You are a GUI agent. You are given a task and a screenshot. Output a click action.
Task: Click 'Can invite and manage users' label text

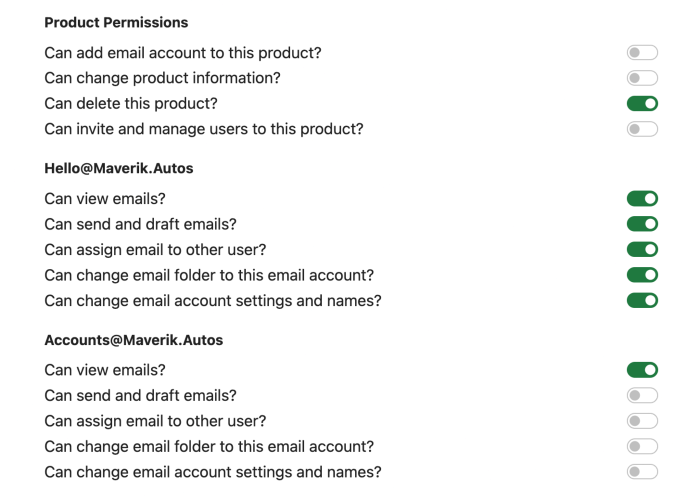(204, 129)
